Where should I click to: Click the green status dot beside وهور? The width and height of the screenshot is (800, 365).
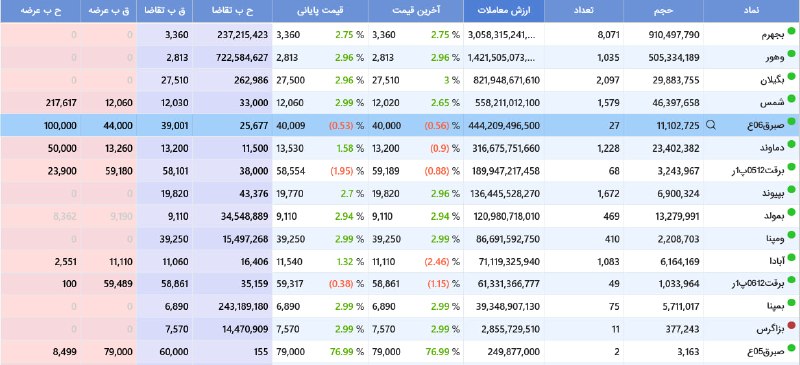click(791, 54)
